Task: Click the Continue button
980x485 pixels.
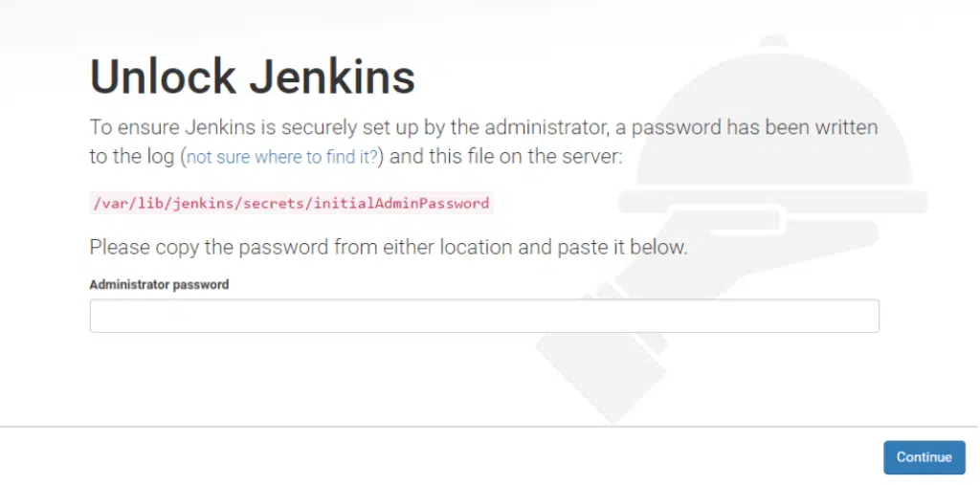Action: [x=924, y=457]
